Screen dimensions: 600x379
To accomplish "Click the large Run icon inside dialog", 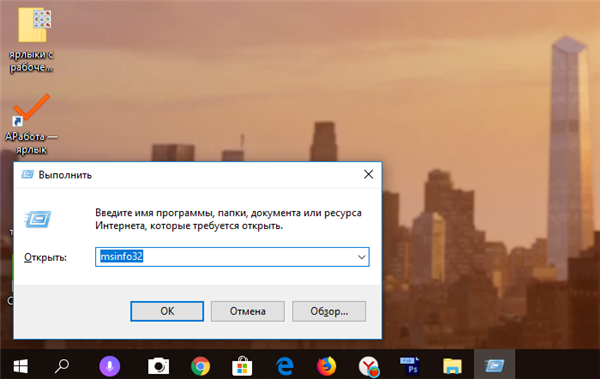I will [x=38, y=219].
